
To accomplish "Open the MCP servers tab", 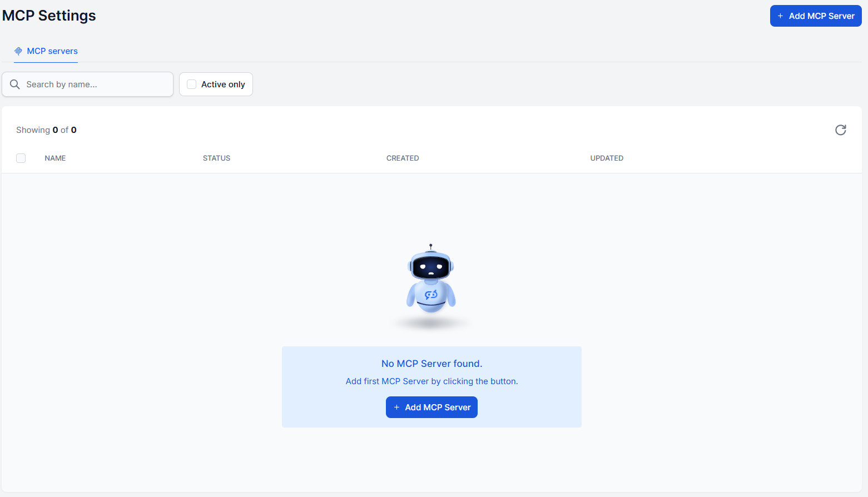I will click(46, 51).
